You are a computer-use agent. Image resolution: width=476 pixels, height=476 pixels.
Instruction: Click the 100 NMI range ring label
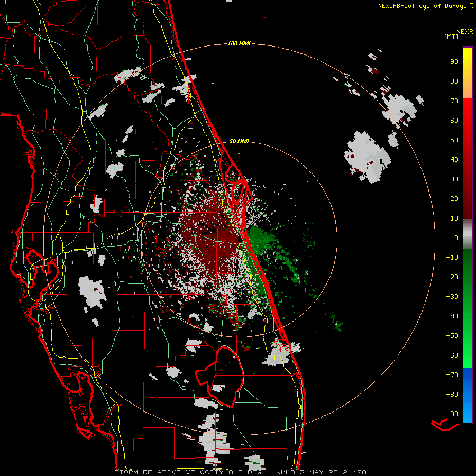[239, 44]
